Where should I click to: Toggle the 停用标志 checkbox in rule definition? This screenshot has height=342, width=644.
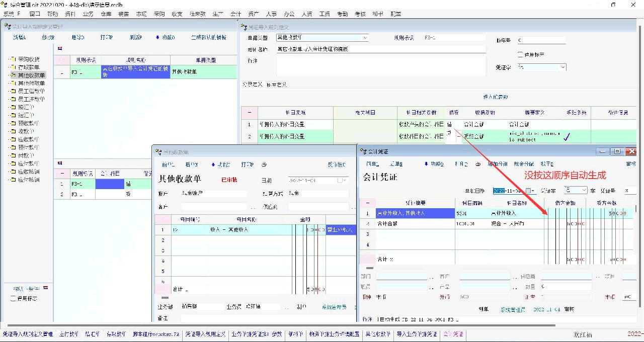pyautogui.click(x=520, y=54)
